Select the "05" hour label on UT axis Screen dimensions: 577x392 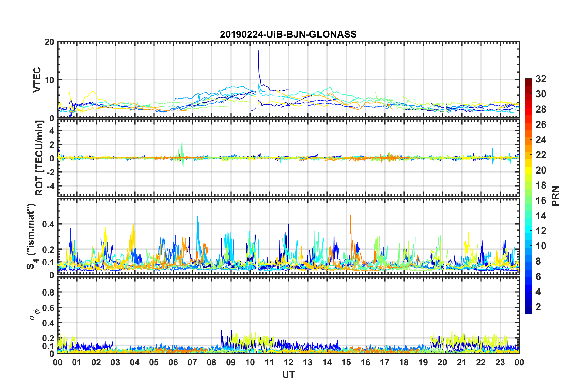(x=154, y=362)
